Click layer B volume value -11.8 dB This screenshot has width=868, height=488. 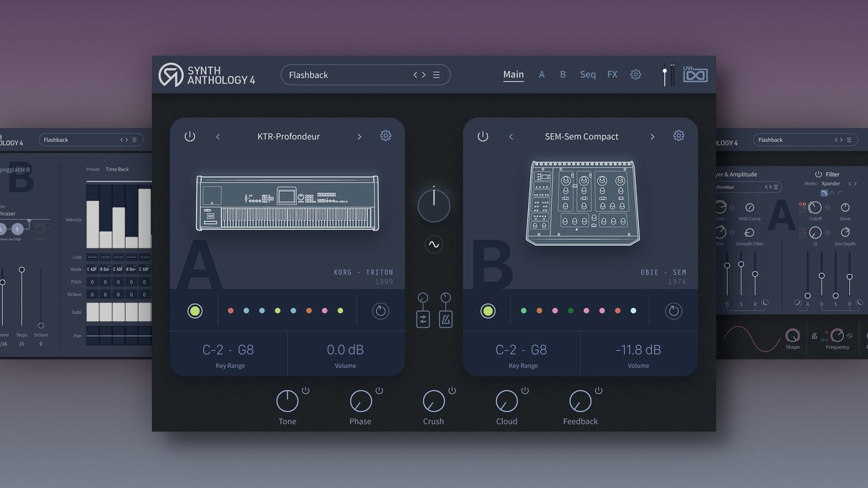638,351
